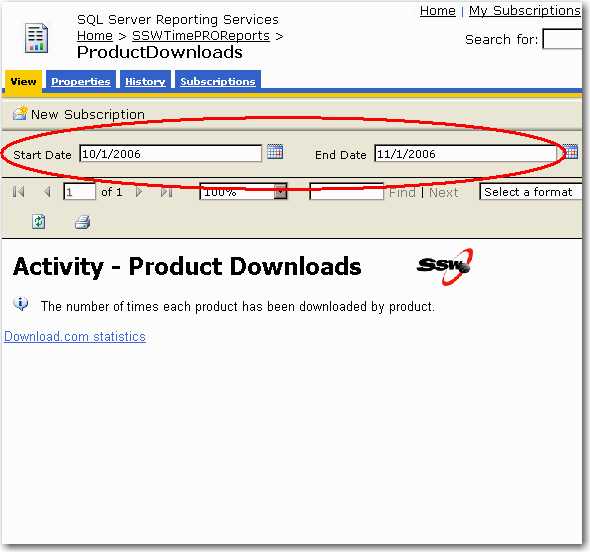Image resolution: width=590 pixels, height=552 pixels.
Task: Click the find text input box
Action: (x=346, y=192)
